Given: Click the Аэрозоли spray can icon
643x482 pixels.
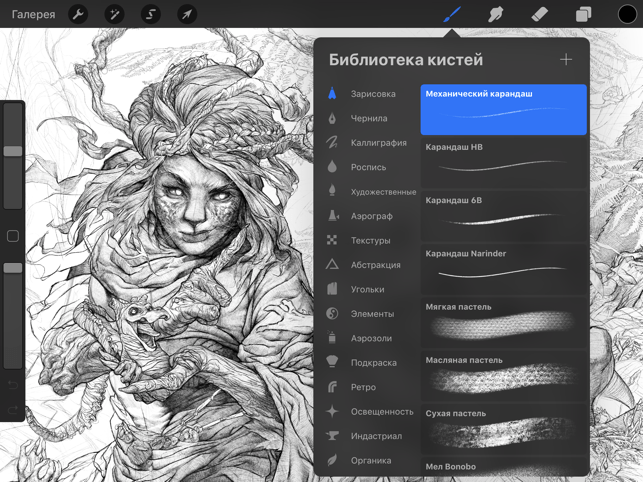Looking at the screenshot, I should point(332,337).
